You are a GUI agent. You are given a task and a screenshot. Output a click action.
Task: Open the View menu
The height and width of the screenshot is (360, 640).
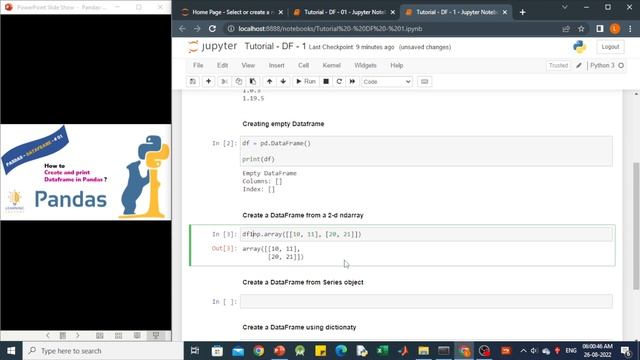tap(248, 65)
